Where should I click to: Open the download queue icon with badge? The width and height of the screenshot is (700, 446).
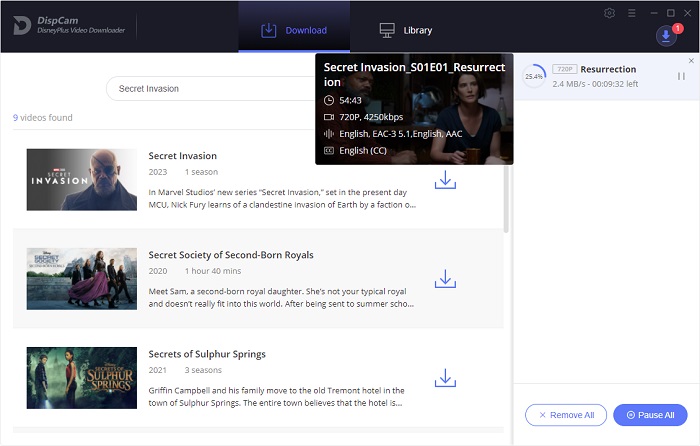pyautogui.click(x=666, y=36)
